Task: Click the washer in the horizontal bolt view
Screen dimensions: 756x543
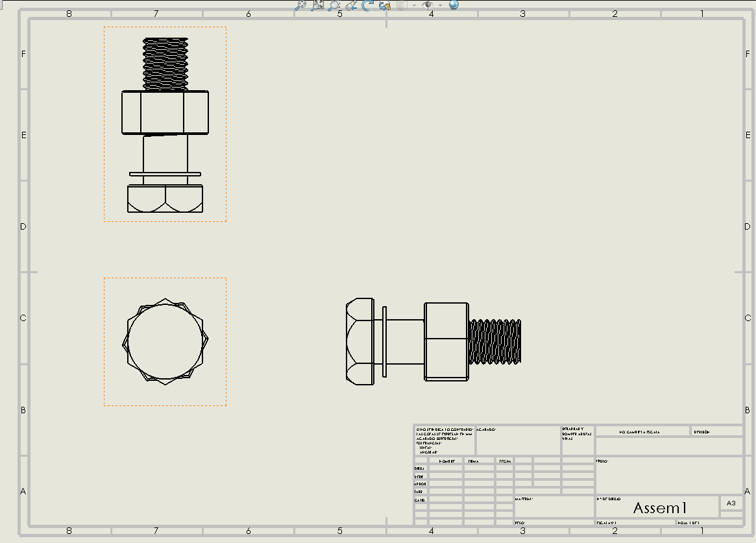Action: coord(384,342)
